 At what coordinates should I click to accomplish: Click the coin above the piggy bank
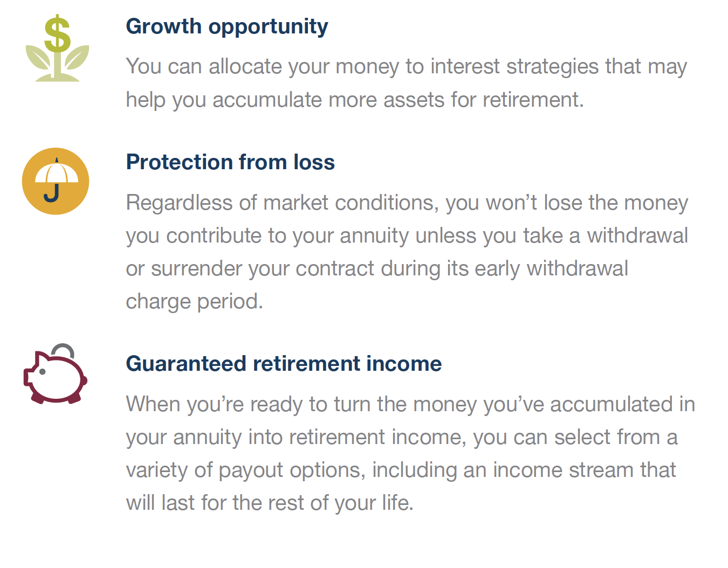coord(63,350)
